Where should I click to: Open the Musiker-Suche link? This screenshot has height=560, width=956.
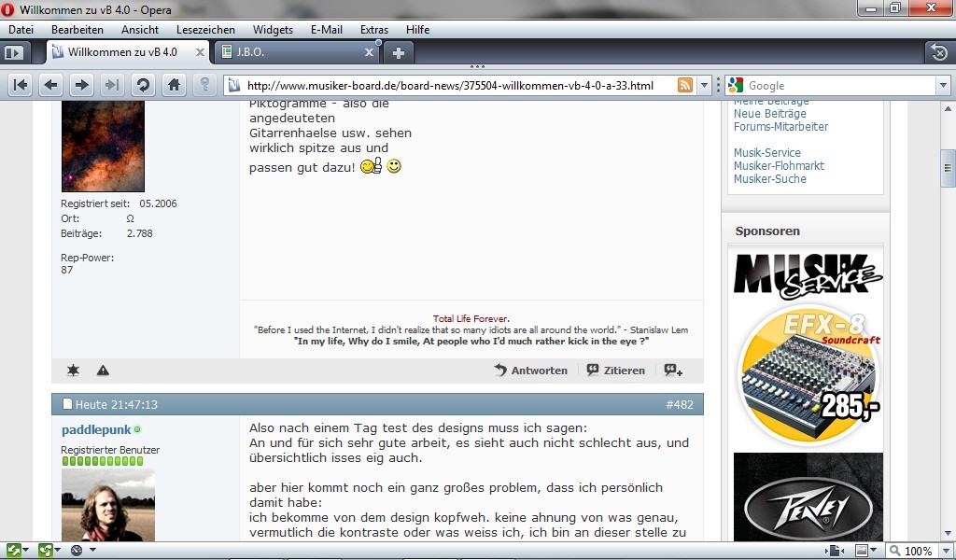[769, 179]
